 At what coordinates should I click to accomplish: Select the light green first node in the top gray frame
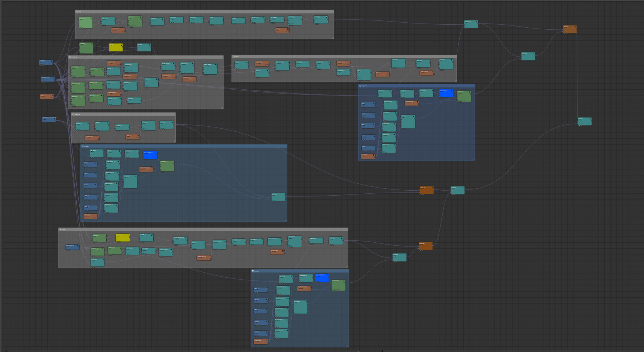(x=86, y=23)
